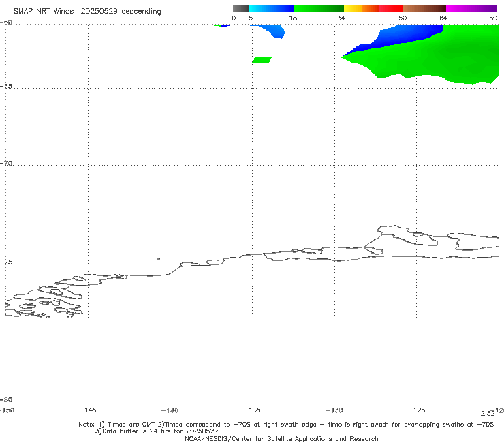The image size is (504, 443).
Task: Click the 'NOAA/NESDIS/Center for Satellite Applications and Research' credit
Action: [281, 438]
